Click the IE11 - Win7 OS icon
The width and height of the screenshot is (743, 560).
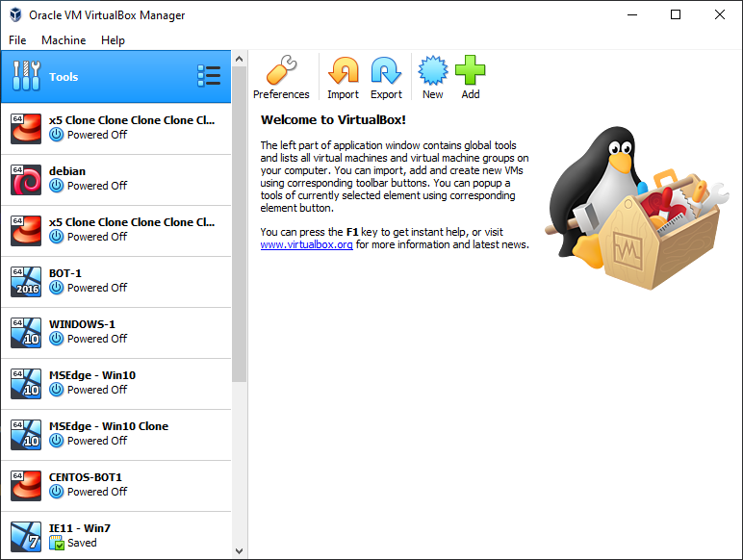tap(25, 536)
